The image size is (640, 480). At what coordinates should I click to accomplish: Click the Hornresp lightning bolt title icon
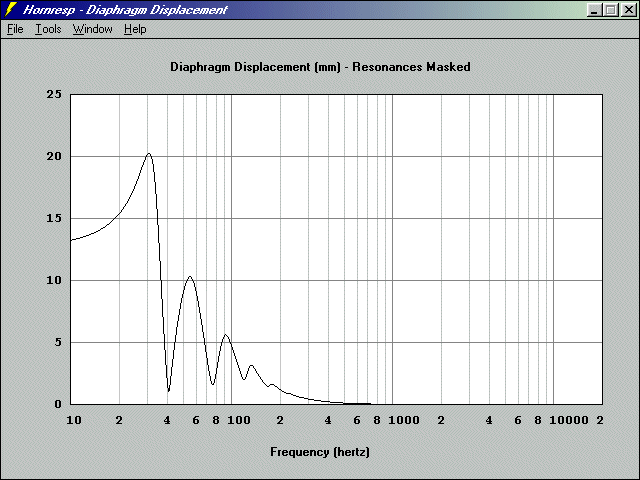pyautogui.click(x=11, y=9)
